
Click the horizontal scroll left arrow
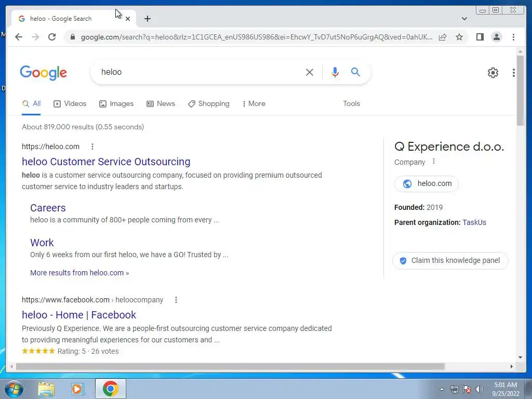point(11,366)
